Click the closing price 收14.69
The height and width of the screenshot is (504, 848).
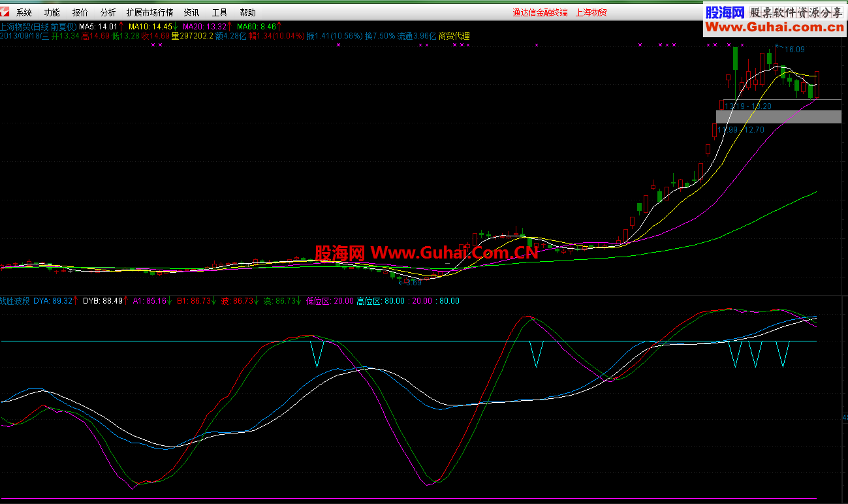(x=156, y=37)
